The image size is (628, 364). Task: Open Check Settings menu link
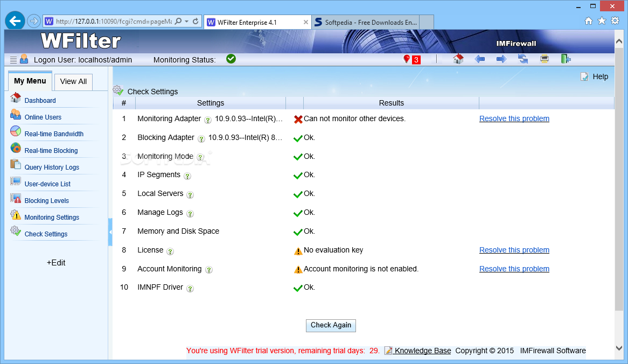point(46,234)
